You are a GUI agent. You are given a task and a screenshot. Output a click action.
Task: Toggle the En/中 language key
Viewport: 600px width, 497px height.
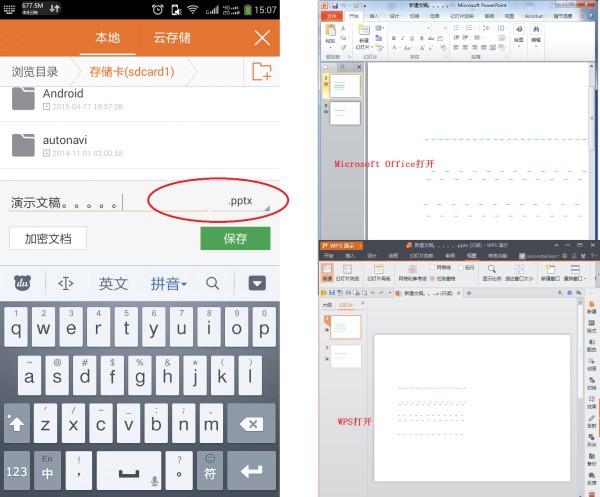click(x=47, y=471)
